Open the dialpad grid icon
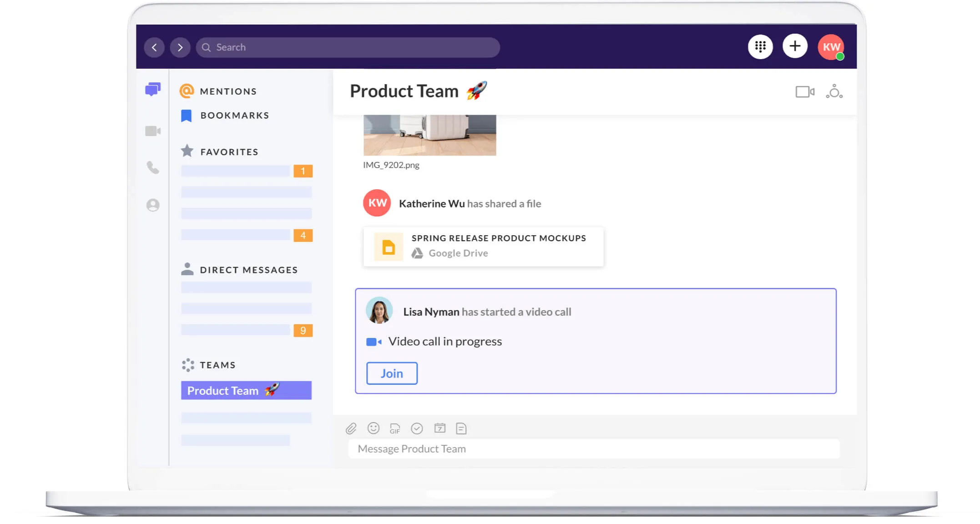 [x=760, y=47]
